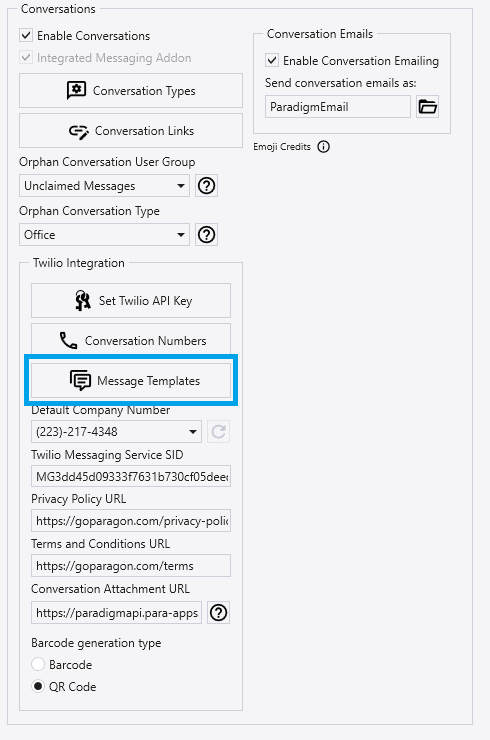Click the Emoji Credits info icon
490x740 pixels.
(x=323, y=147)
